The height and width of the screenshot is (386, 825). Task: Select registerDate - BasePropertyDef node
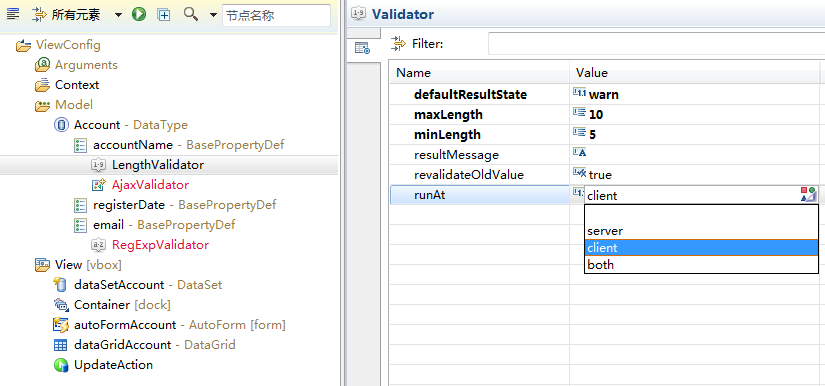(x=185, y=205)
